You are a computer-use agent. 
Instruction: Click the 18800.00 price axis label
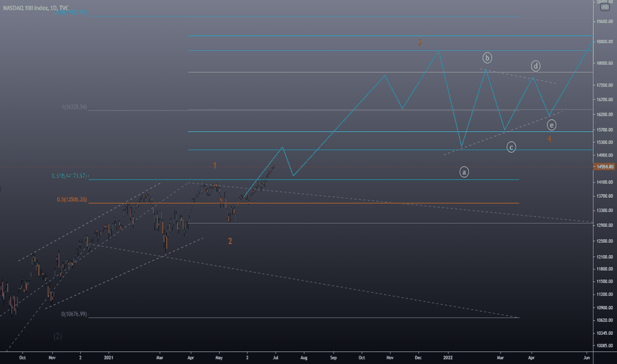605,41
